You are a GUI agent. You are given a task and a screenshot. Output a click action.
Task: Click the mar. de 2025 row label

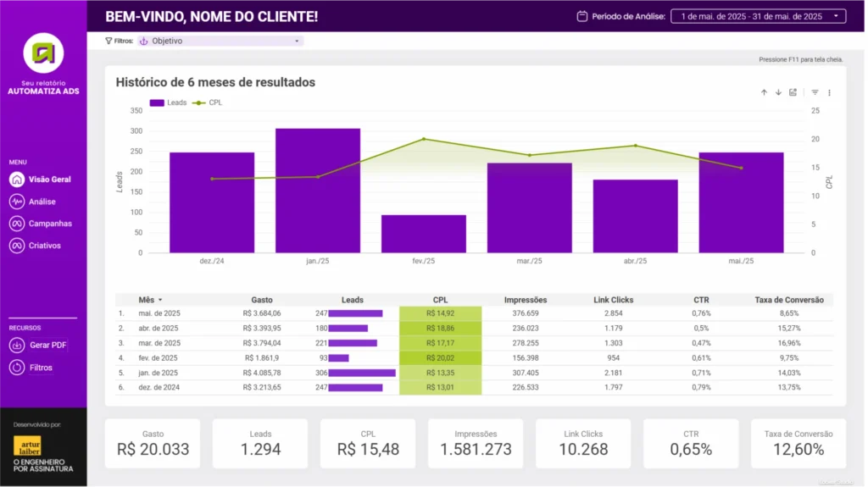click(159, 343)
